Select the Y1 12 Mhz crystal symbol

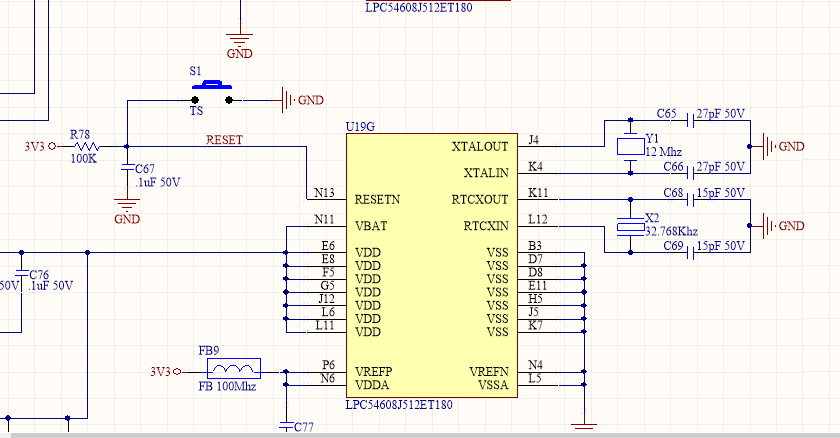[x=631, y=147]
